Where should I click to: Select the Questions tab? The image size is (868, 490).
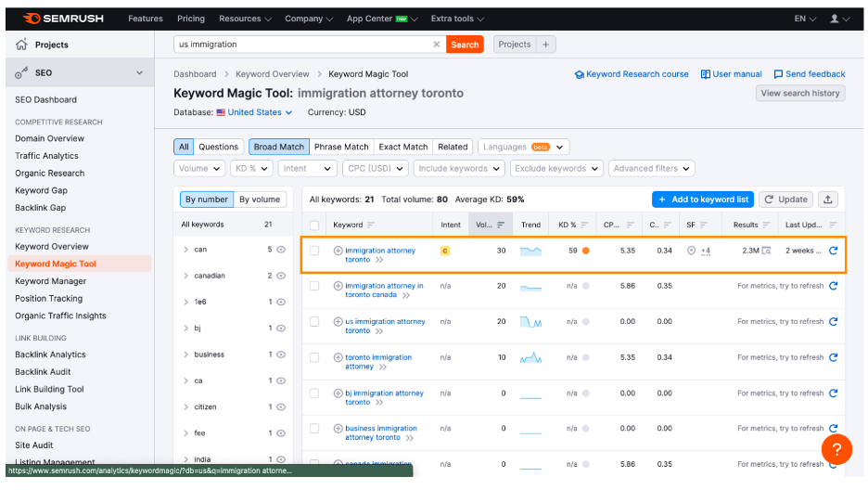[218, 147]
